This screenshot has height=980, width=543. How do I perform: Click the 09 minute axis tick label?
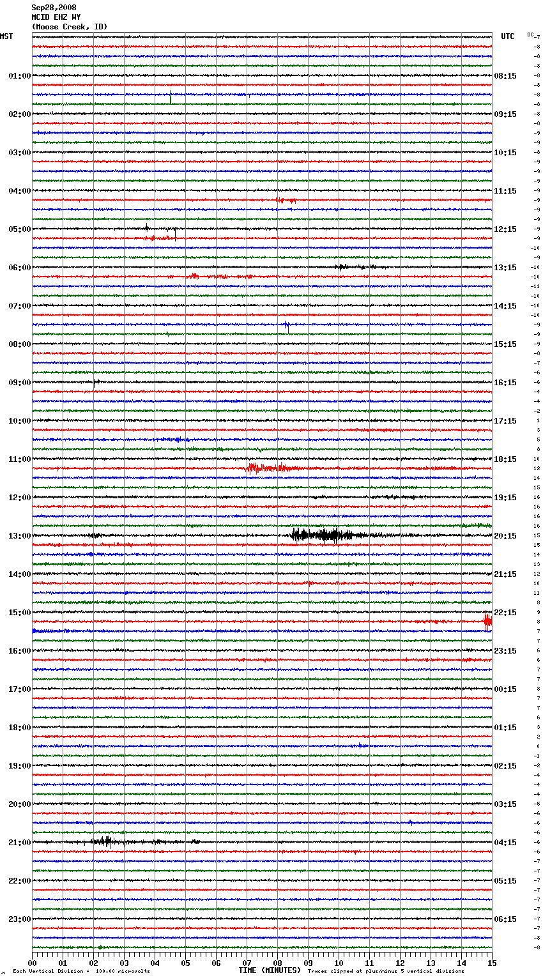click(x=308, y=963)
